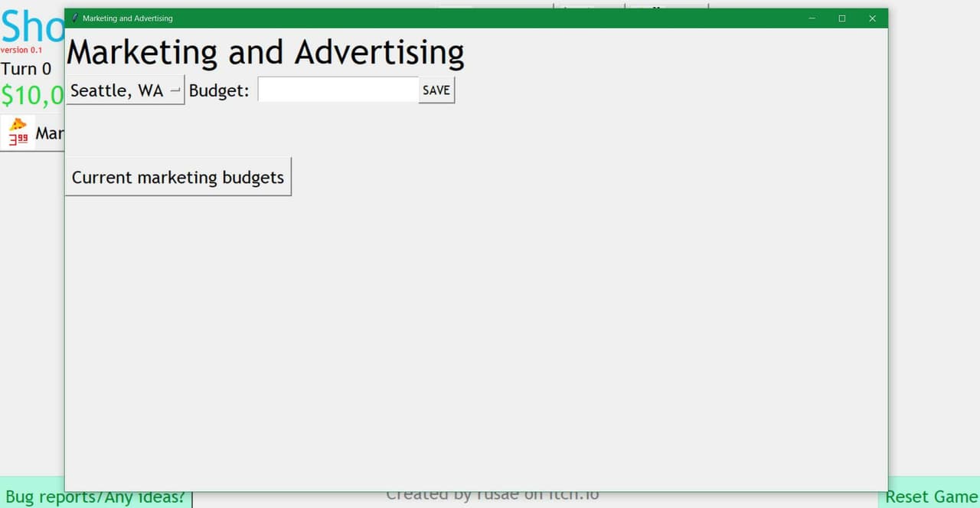Close the Marketing and Advertising window
This screenshot has height=508, width=980.
click(x=872, y=18)
